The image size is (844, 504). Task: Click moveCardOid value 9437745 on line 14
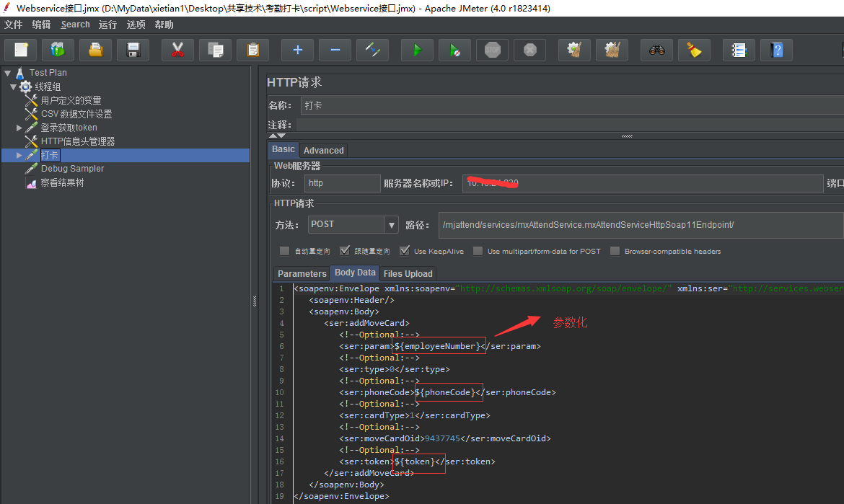[x=442, y=439]
